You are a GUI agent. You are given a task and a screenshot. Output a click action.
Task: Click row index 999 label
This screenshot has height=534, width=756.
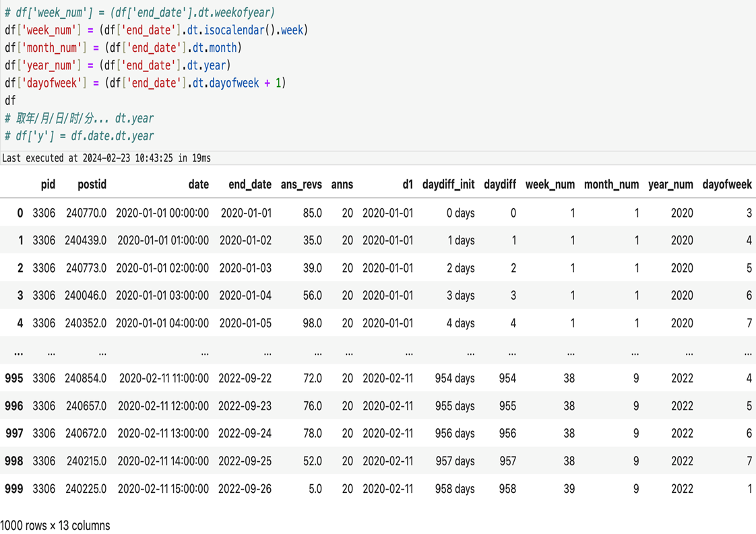[14, 489]
